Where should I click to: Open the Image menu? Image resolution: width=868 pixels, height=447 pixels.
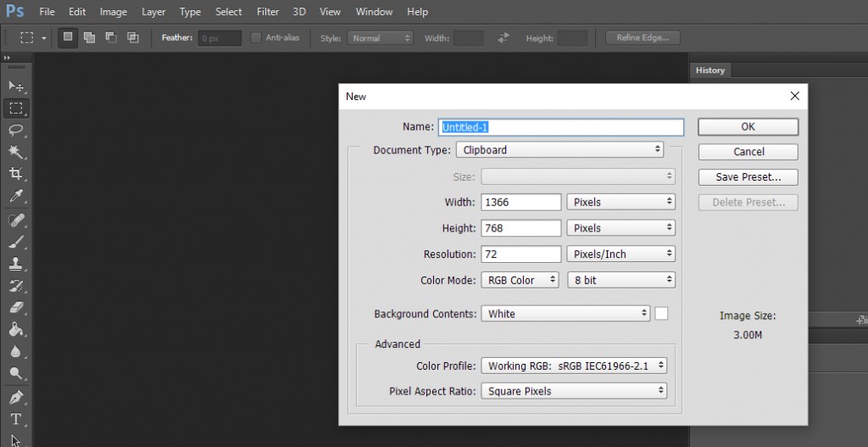coord(114,11)
